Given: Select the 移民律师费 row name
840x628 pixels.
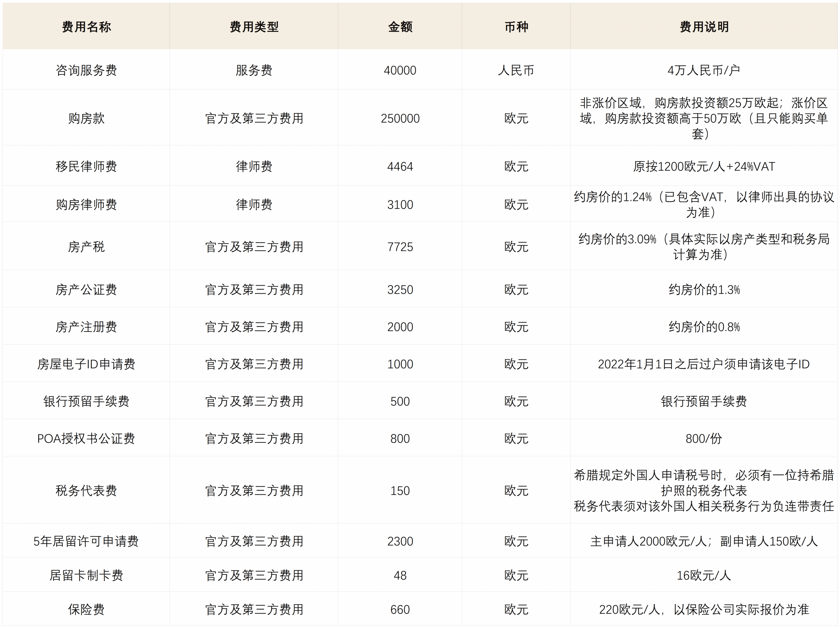Looking at the screenshot, I should [86, 166].
